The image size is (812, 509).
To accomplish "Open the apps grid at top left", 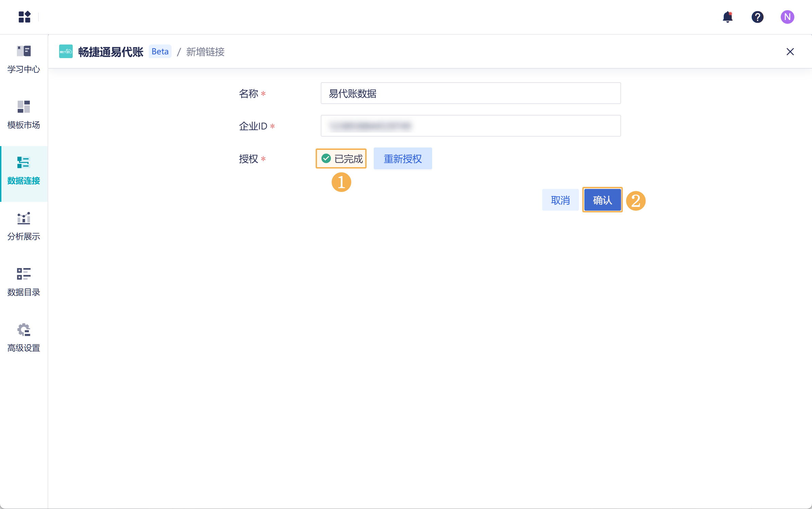I will coord(24,17).
